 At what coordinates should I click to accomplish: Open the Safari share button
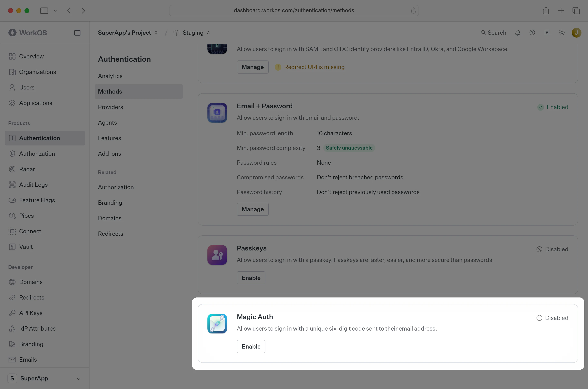[546, 10]
